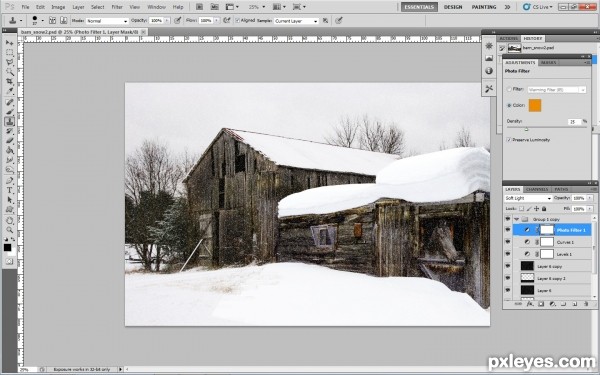Viewport: 600px width, 375px height.
Task: Open the File menu
Action: (25, 7)
